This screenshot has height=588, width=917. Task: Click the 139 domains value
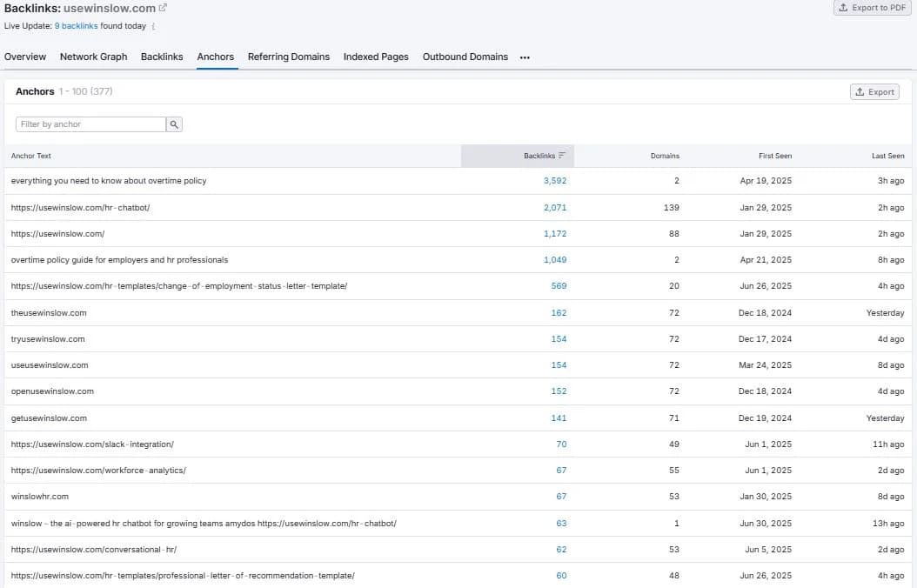coord(672,208)
